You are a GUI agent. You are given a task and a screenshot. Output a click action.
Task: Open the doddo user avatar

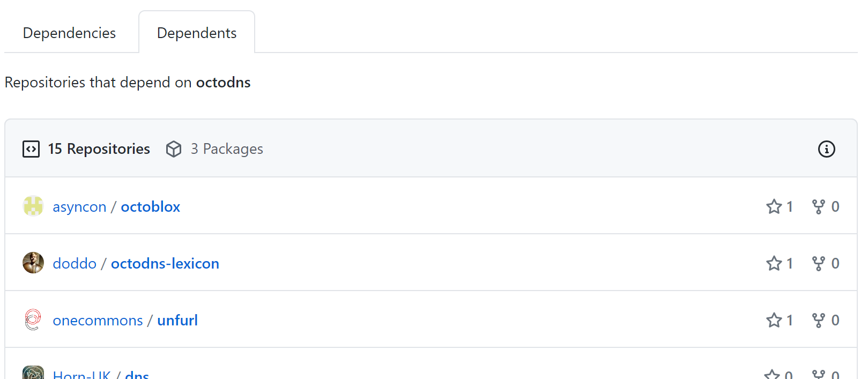coord(33,263)
